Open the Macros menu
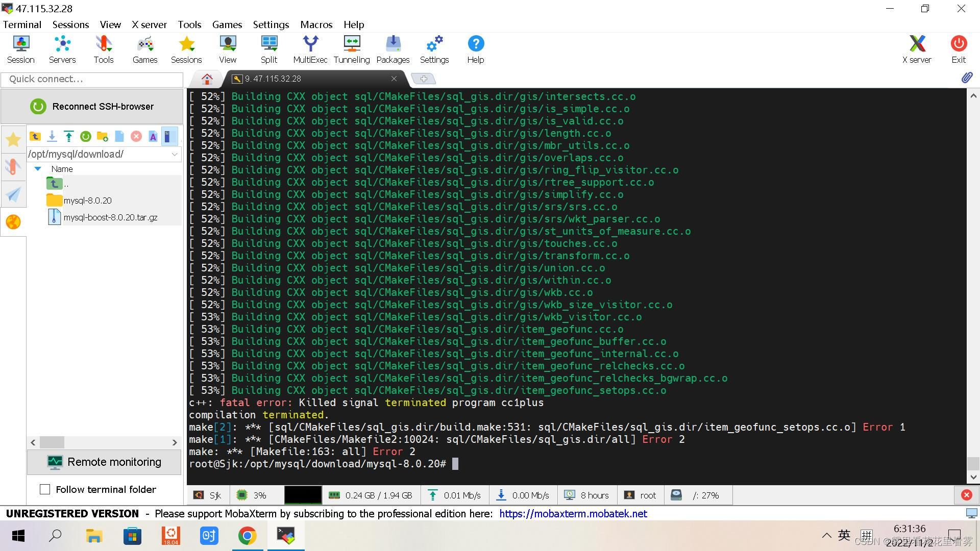The image size is (980, 551). pos(316,24)
